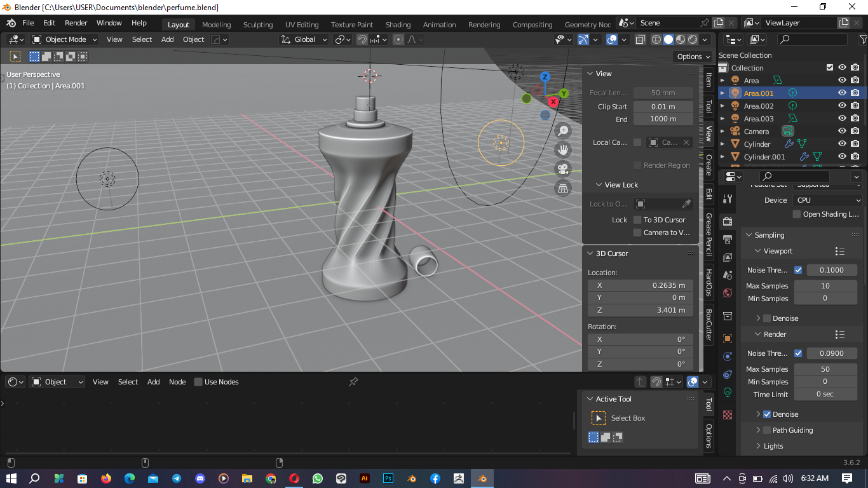
Task: Open the Object Data light properties tab
Action: [x=728, y=392]
